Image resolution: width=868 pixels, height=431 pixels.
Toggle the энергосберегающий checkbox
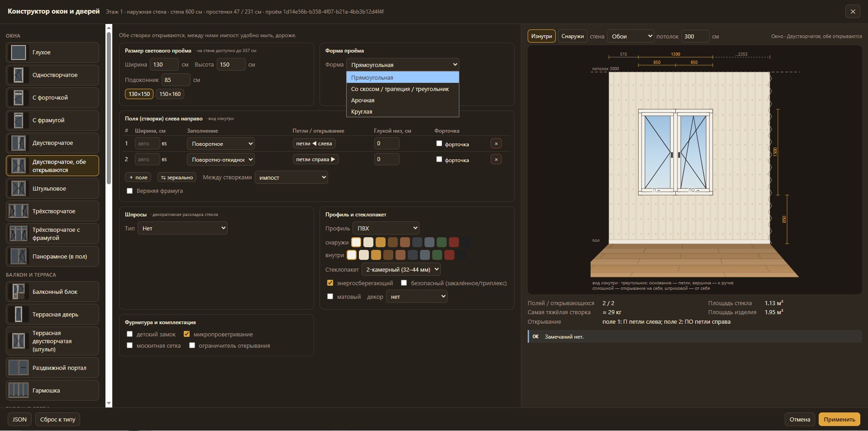(330, 283)
